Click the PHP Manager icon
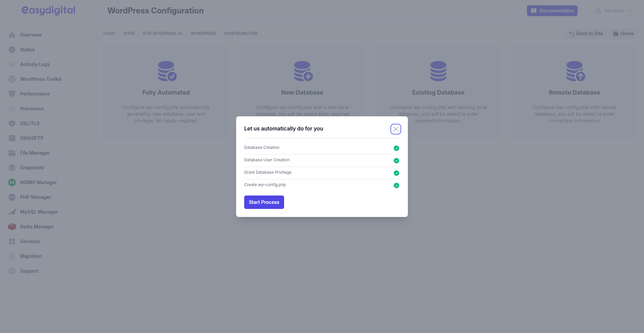Image resolution: width=644 pixels, height=333 pixels. (x=12, y=197)
